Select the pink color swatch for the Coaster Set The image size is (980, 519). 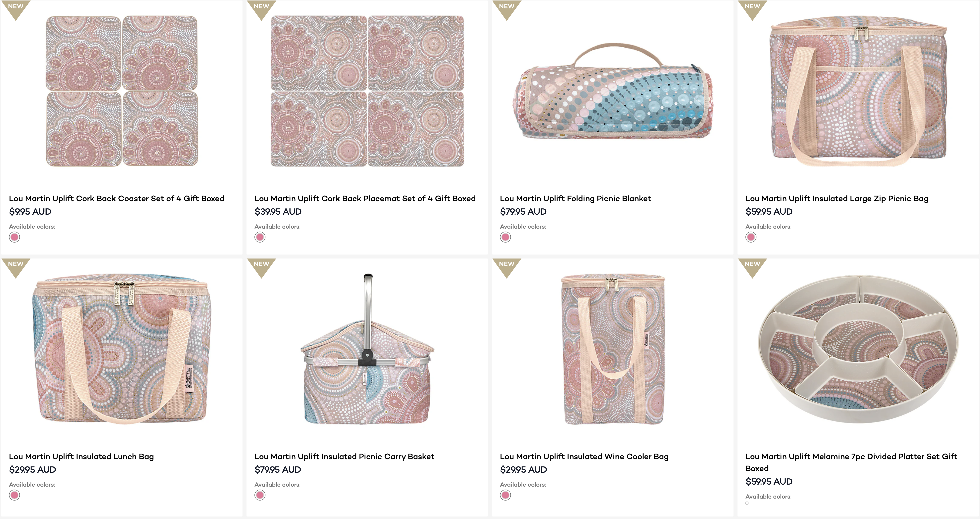(x=14, y=237)
